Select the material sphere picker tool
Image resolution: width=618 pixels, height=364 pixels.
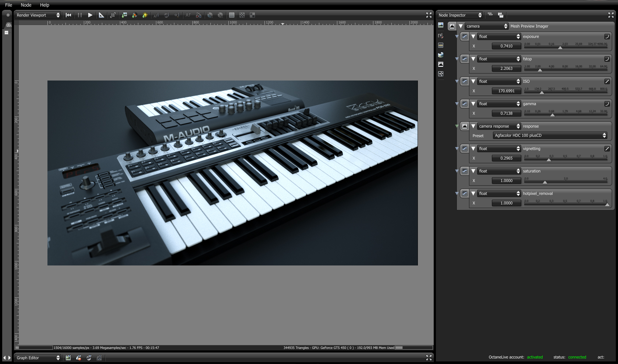point(167,15)
